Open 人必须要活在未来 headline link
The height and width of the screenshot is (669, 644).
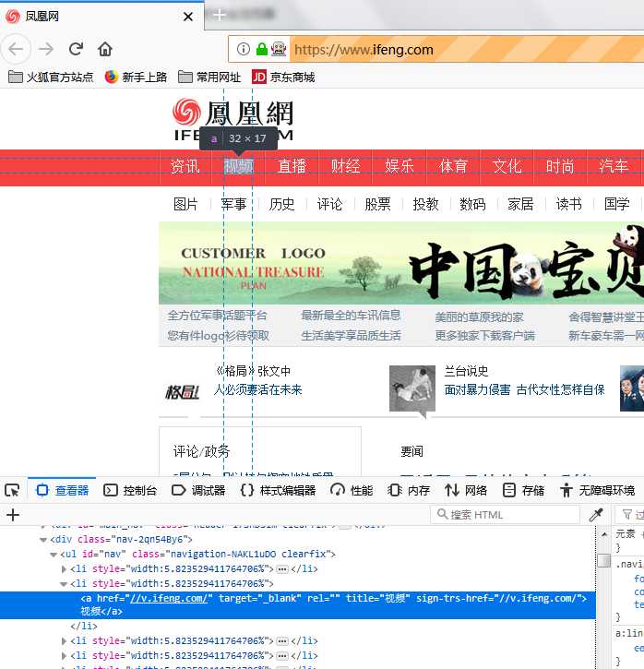257,389
